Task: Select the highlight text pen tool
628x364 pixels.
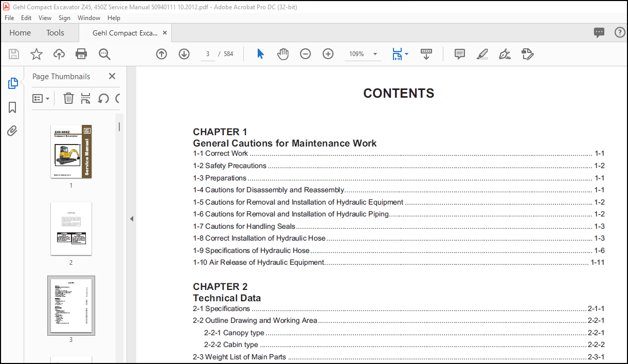Action: (x=482, y=54)
